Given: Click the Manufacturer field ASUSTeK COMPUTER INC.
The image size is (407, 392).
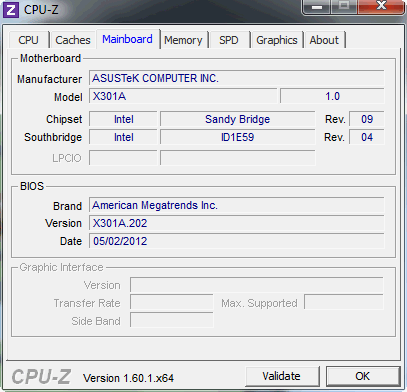Looking at the screenshot, I should pos(237,78).
